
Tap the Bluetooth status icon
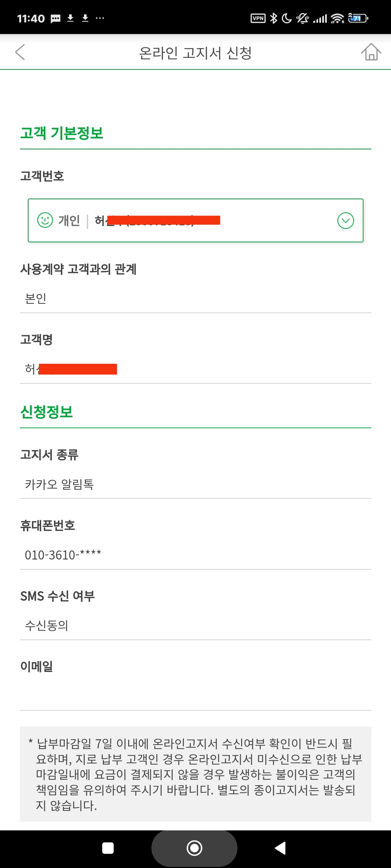tap(274, 18)
